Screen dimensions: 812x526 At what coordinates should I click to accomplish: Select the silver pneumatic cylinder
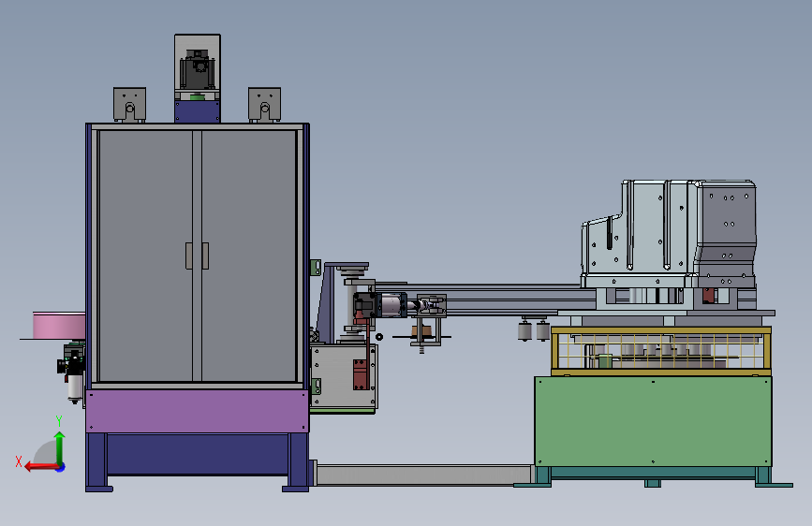click(x=392, y=305)
